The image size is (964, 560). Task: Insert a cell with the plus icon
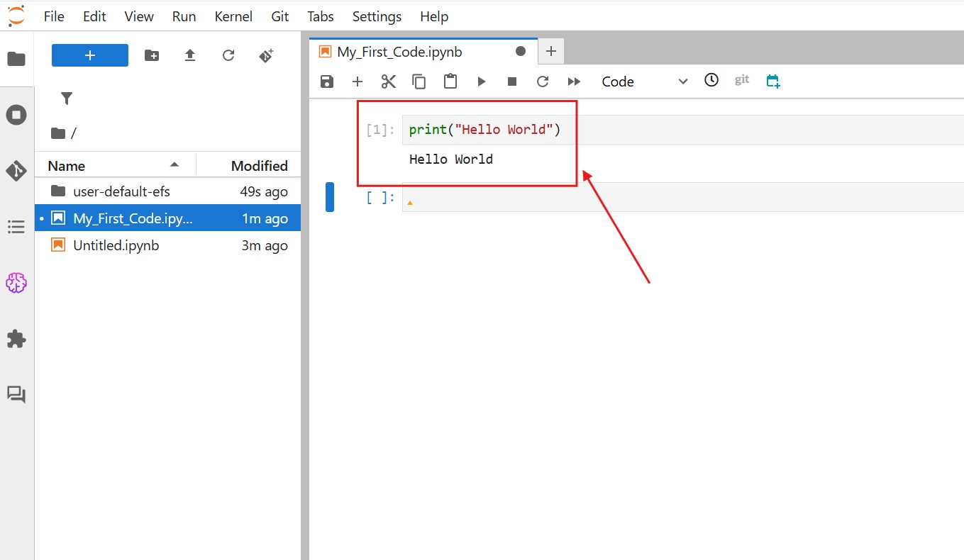click(x=358, y=82)
